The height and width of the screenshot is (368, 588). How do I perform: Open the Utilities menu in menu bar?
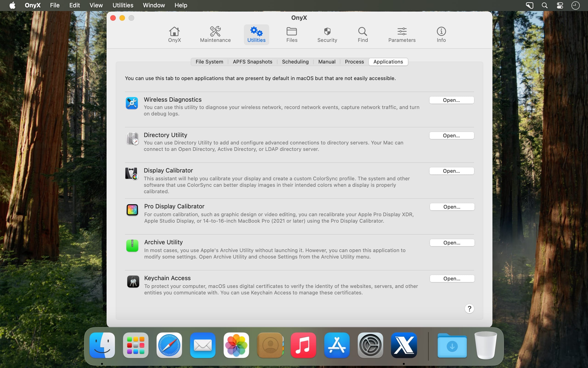pos(123,5)
